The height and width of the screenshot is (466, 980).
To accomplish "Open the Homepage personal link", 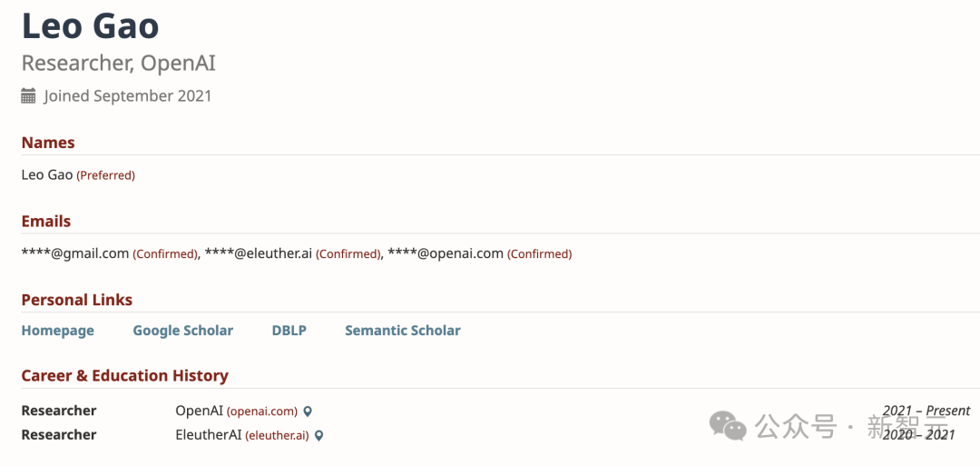I will pyautogui.click(x=57, y=331).
